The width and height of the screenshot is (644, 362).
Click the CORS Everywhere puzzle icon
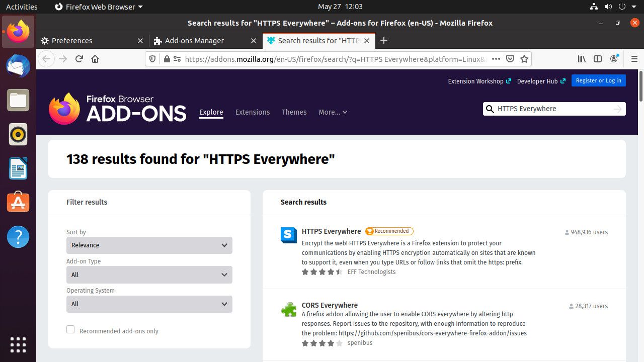click(289, 309)
